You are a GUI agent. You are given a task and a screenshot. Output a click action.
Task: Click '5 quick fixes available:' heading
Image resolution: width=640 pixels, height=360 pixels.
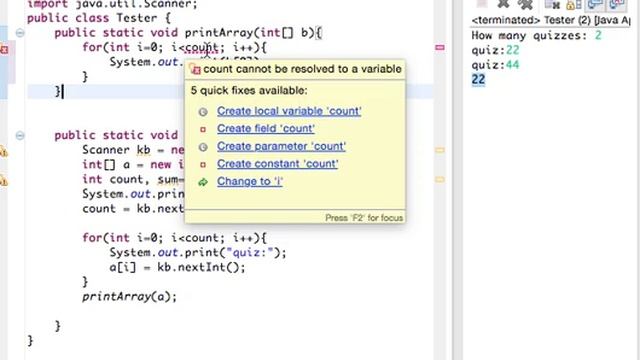[249, 90]
